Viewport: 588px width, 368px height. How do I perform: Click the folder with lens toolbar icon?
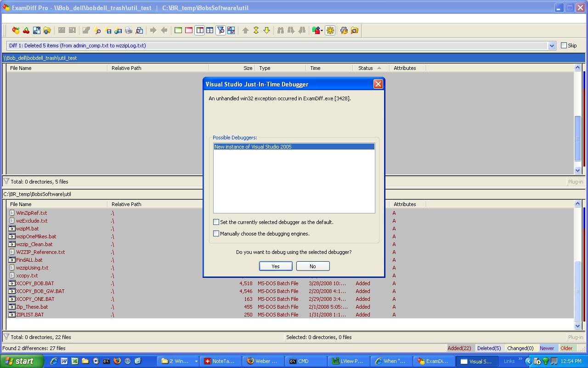click(355, 30)
